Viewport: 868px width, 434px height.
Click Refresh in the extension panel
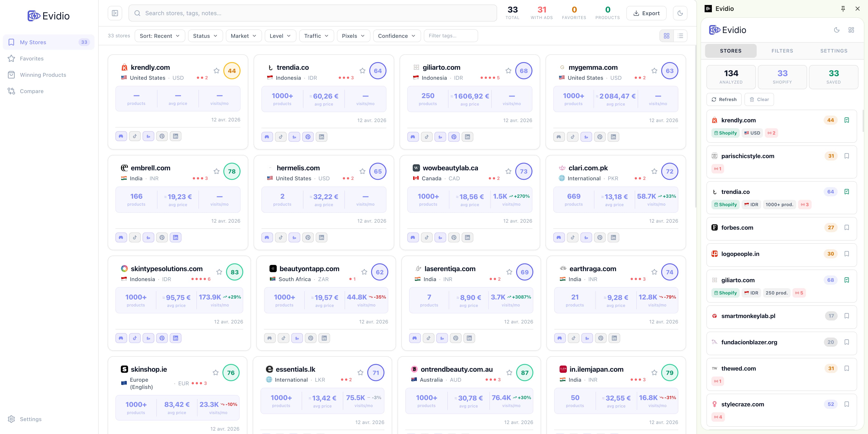724,99
